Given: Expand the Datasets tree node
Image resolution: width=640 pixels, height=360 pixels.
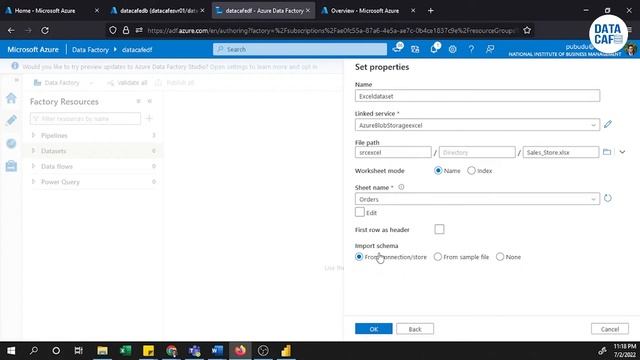Looking at the screenshot, I should [x=33, y=151].
